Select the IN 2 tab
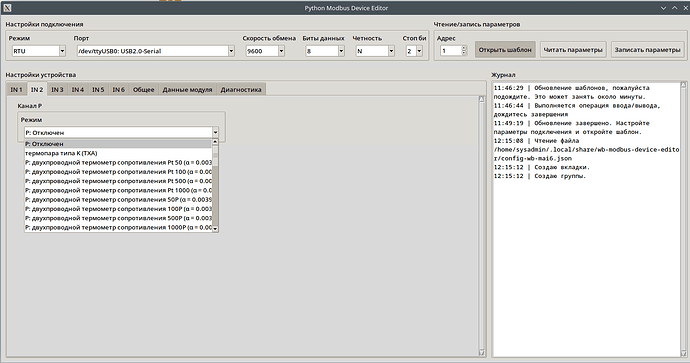690x363 pixels. click(37, 89)
